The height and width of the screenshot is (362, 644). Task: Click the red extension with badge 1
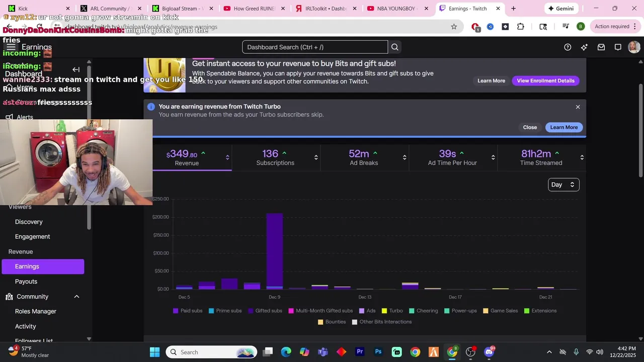(x=475, y=27)
